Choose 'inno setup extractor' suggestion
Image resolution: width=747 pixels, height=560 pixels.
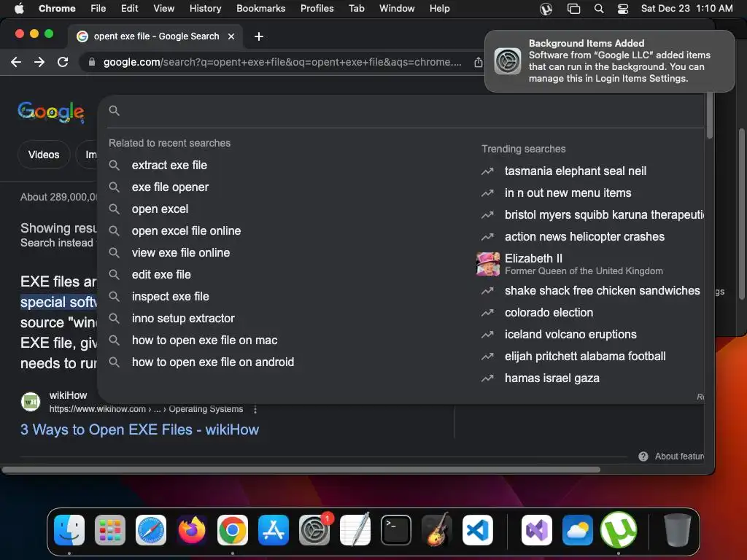click(x=183, y=318)
